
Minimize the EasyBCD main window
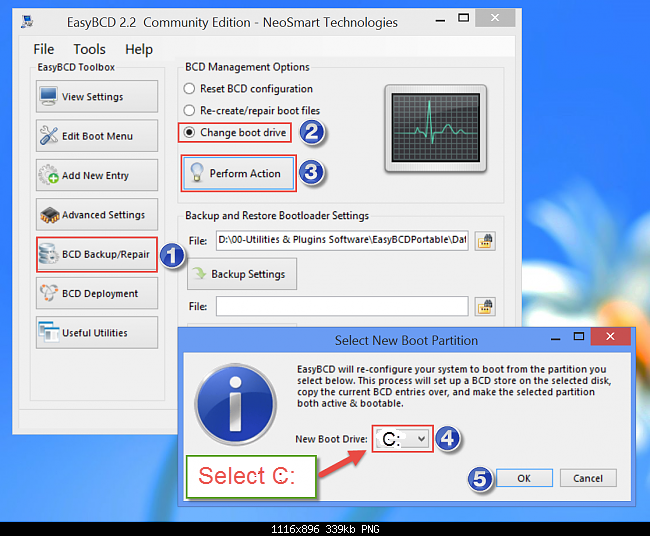click(x=440, y=19)
